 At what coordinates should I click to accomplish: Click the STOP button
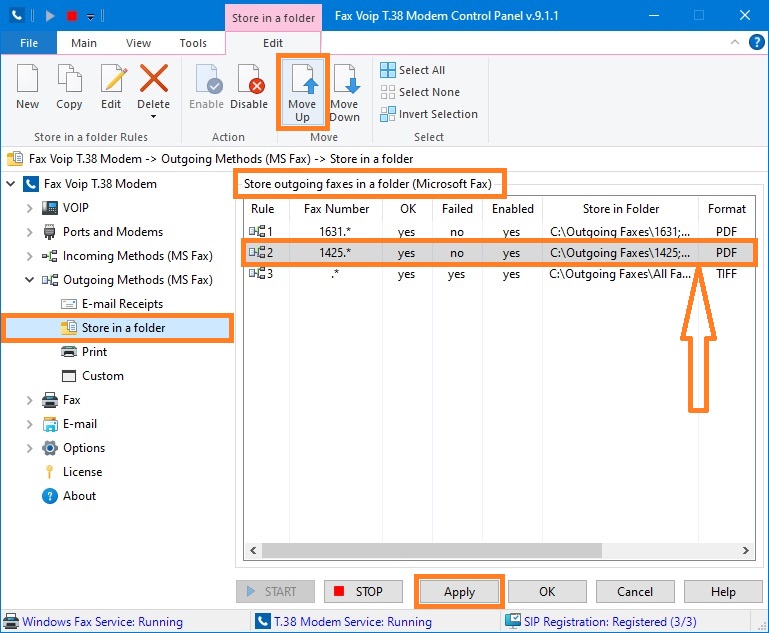click(363, 592)
